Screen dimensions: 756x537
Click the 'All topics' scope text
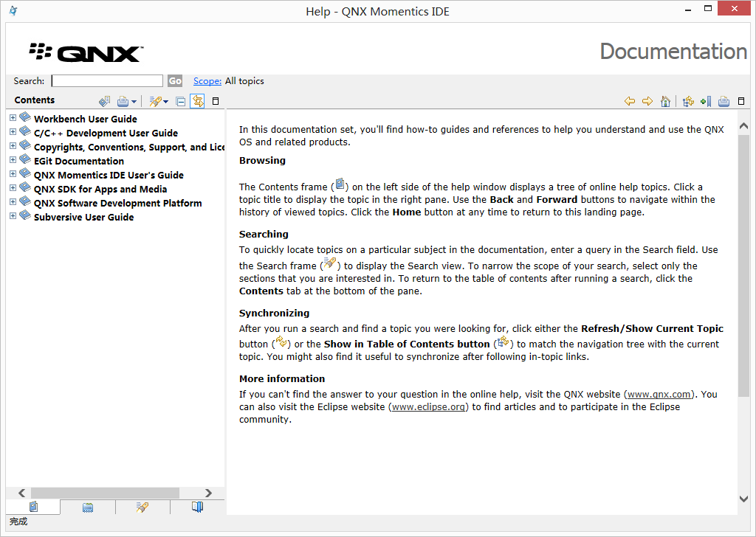(x=244, y=81)
